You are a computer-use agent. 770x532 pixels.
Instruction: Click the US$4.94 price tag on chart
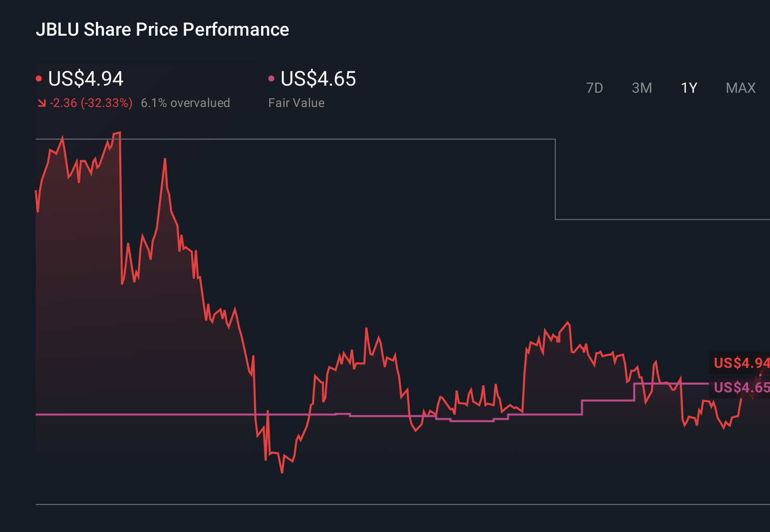741,363
